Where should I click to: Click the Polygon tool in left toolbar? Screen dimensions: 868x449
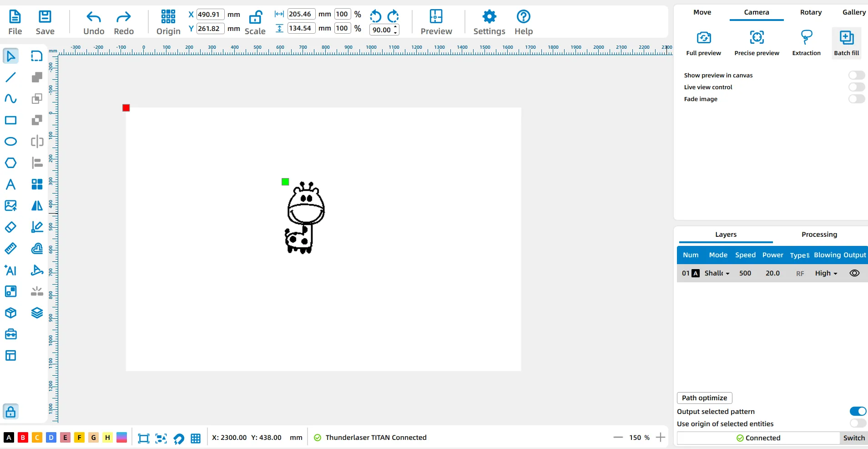[10, 163]
